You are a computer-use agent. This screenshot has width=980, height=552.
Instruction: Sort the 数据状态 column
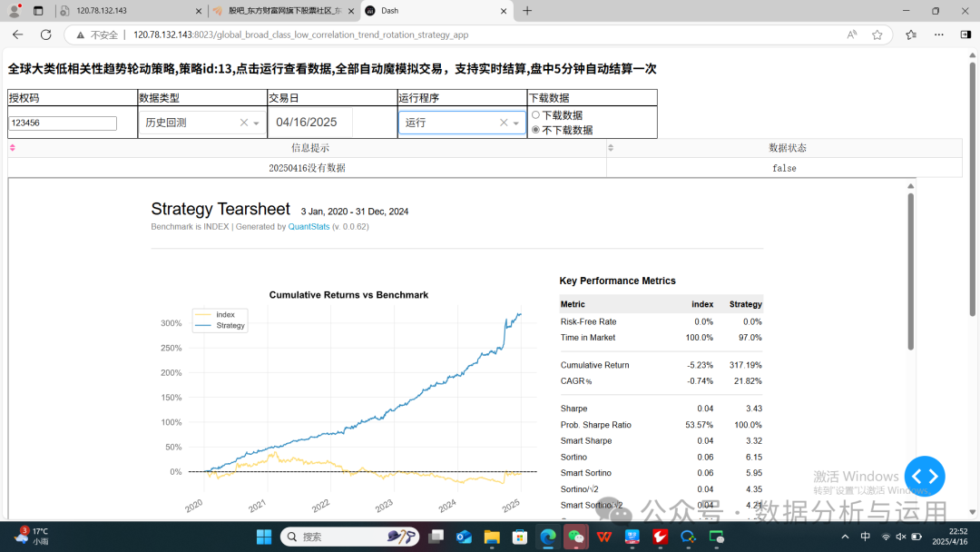click(611, 148)
